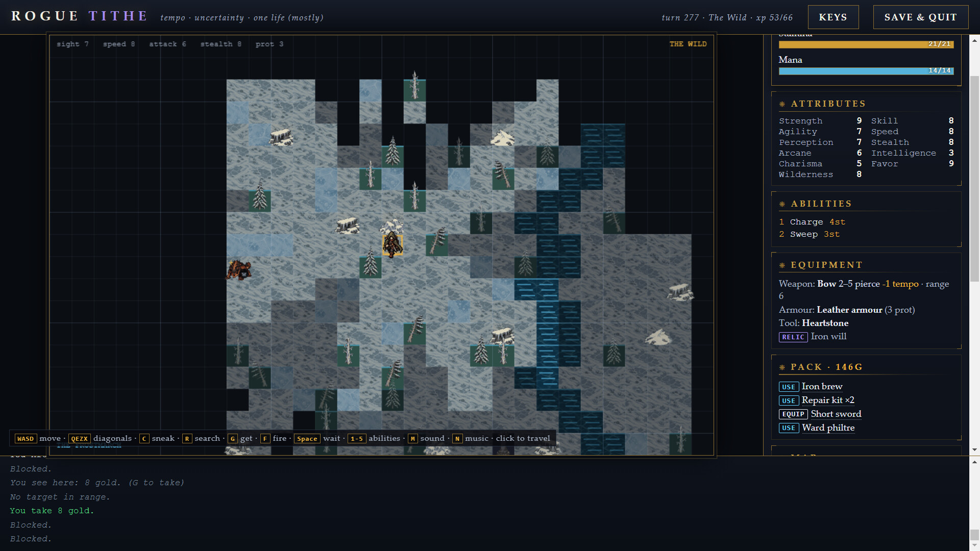Click the message log scrollbar down arrow
The image size is (980, 551).
point(974,546)
